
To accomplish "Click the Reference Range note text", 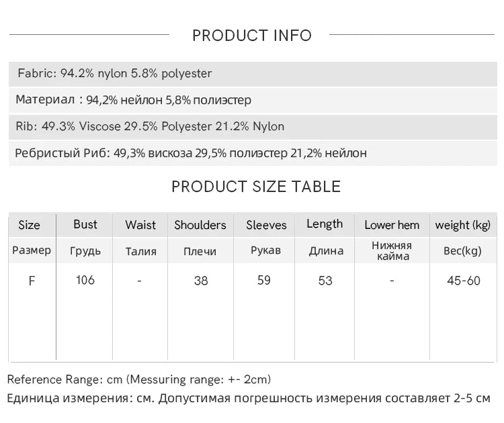I will point(139,380).
